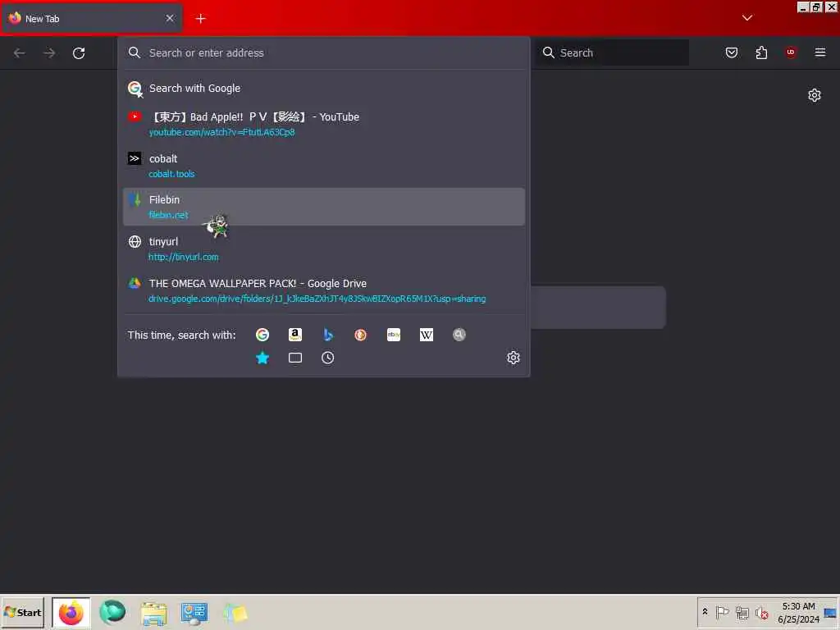Image resolution: width=840 pixels, height=630 pixels.
Task: Click the Firefox taskbar button
Action: (x=71, y=613)
